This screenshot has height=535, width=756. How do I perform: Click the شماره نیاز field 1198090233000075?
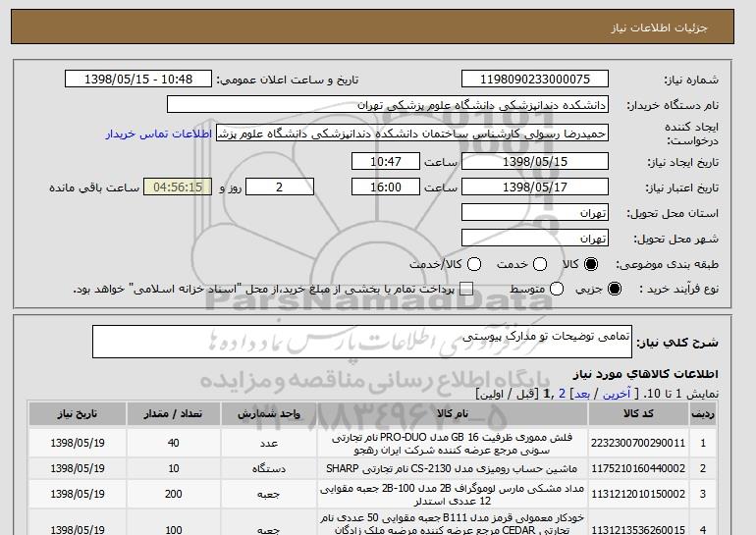(x=535, y=80)
